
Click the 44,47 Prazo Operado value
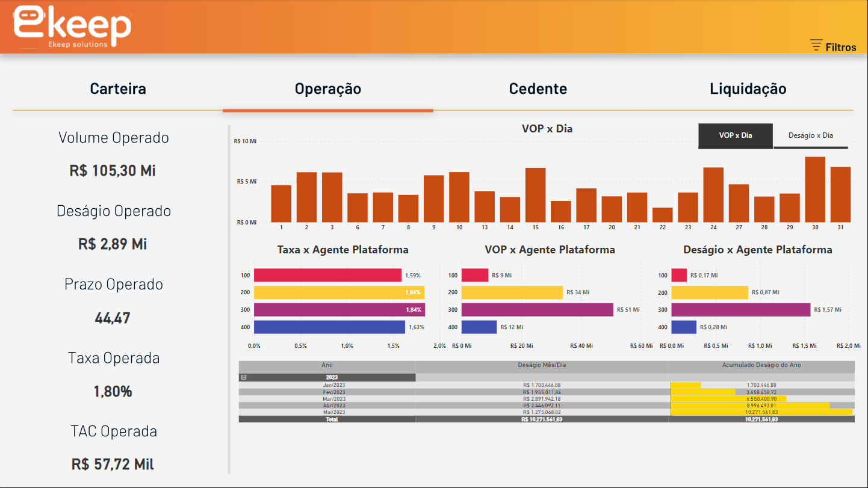(x=113, y=318)
